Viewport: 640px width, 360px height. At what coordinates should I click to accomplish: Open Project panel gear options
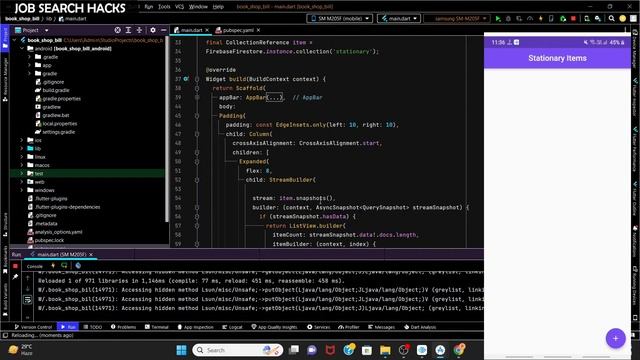(153, 30)
